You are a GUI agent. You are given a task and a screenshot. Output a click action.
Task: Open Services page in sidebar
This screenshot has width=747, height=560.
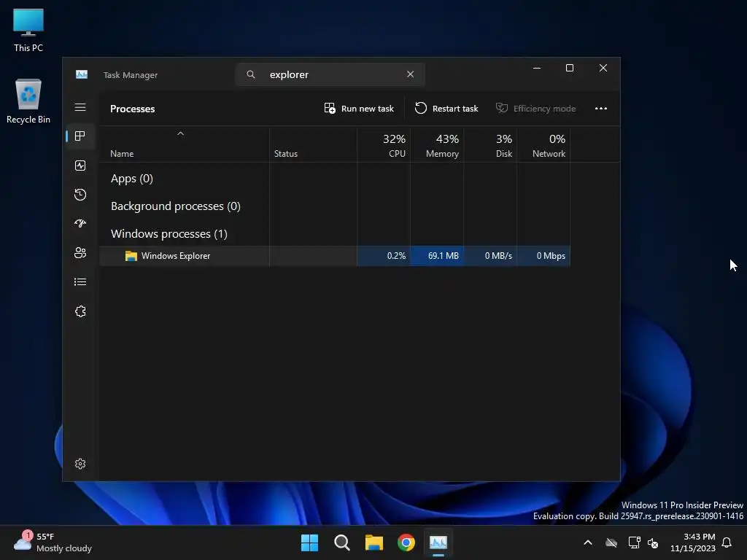80,311
